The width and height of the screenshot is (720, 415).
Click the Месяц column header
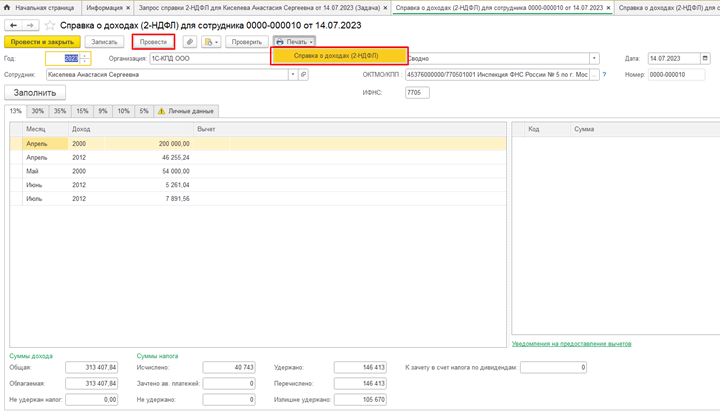[x=45, y=129]
